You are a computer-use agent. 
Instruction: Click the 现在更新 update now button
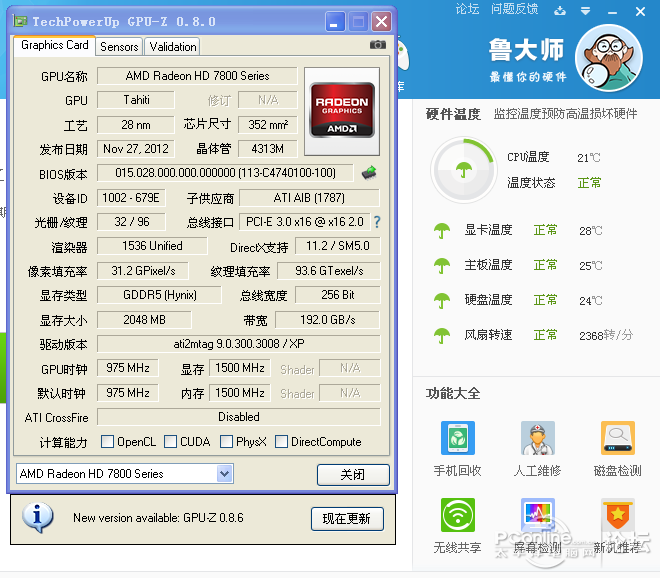click(x=347, y=519)
